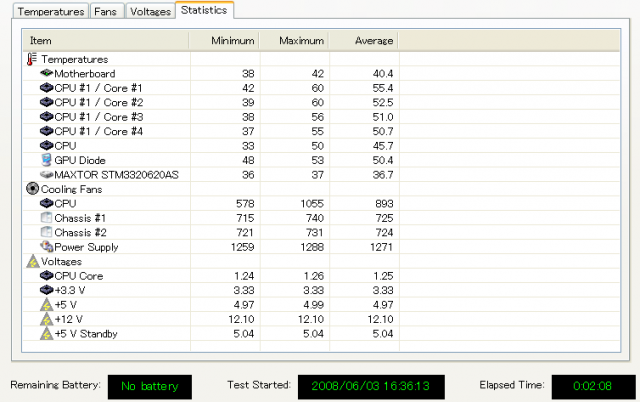Select the +5 V Standby row label
The image size is (640, 402).
point(86,334)
